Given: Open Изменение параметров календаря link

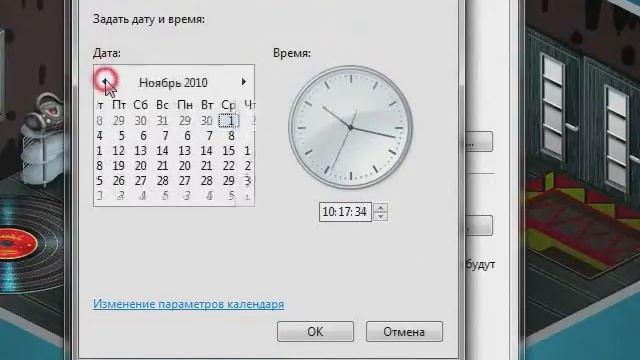Looking at the screenshot, I should click(x=189, y=304).
